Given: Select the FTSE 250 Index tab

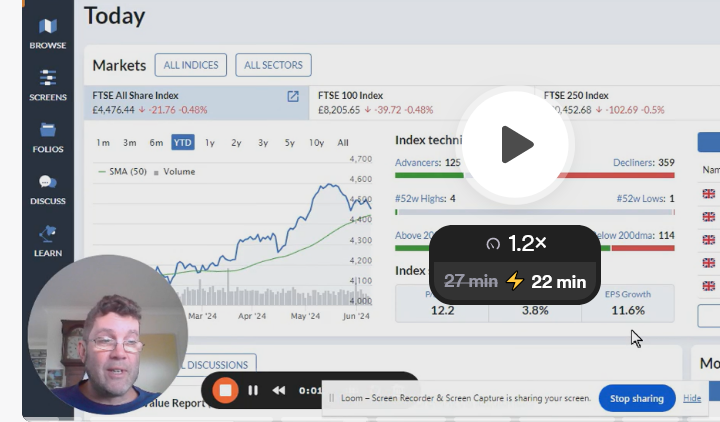Looking at the screenshot, I should tap(627, 102).
